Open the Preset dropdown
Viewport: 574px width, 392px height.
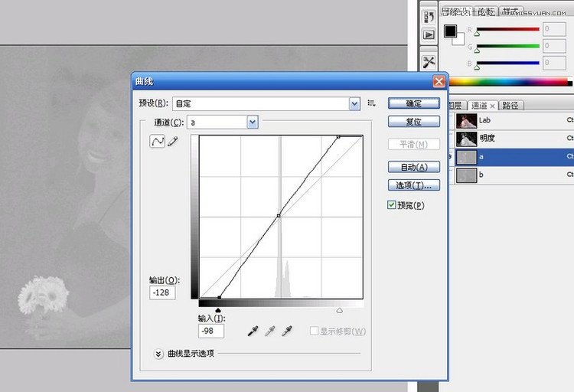click(x=266, y=103)
